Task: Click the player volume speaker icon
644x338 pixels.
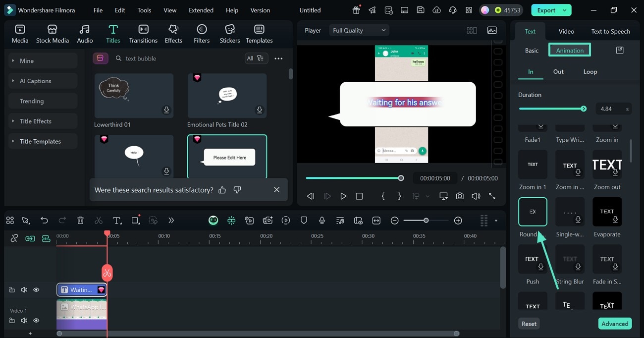Action: [476, 196]
